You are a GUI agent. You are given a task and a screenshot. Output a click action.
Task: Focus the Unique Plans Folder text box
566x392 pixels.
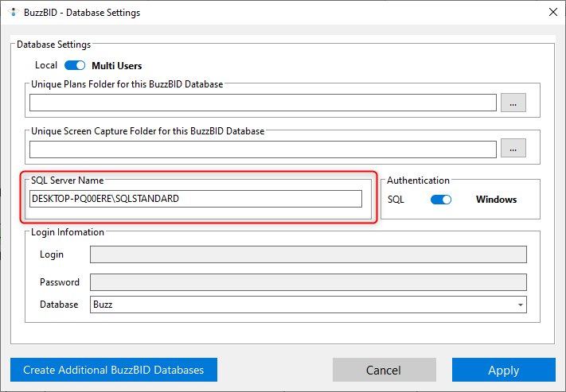coord(263,103)
